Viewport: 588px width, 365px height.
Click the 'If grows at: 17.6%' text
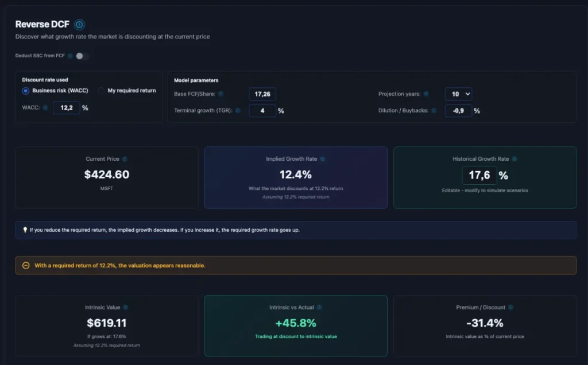coord(107,336)
